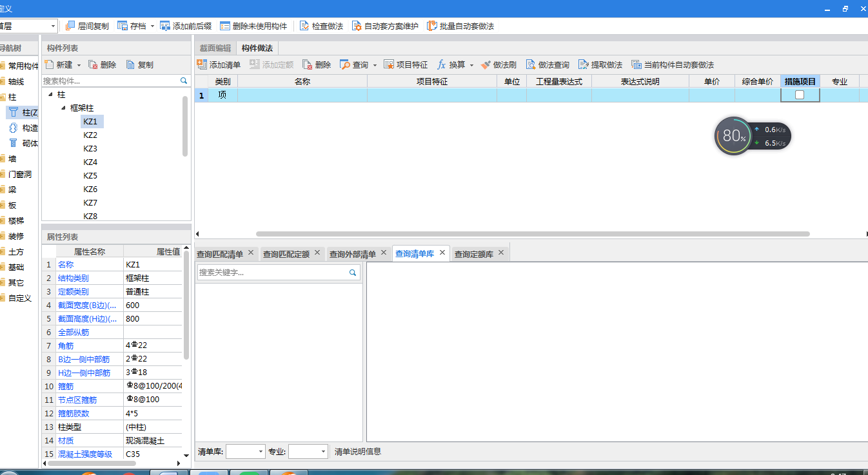Click the 混凝土强度等级 property link

coord(85,454)
